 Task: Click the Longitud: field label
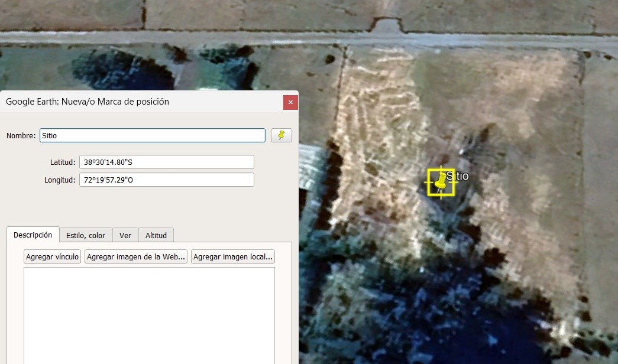[60, 180]
